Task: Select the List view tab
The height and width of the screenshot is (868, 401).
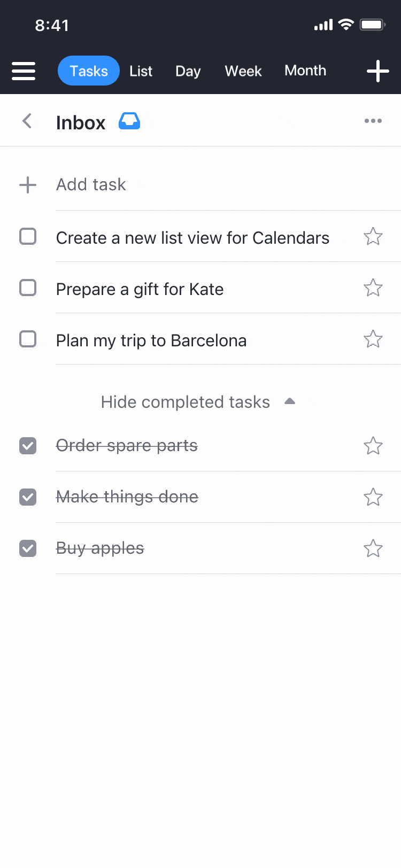Action: coord(141,71)
